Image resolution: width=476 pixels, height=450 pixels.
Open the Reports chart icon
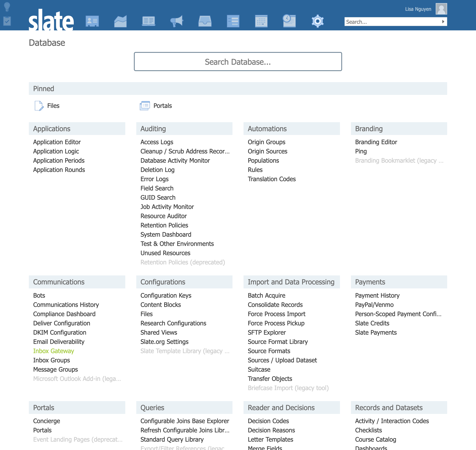[120, 21]
